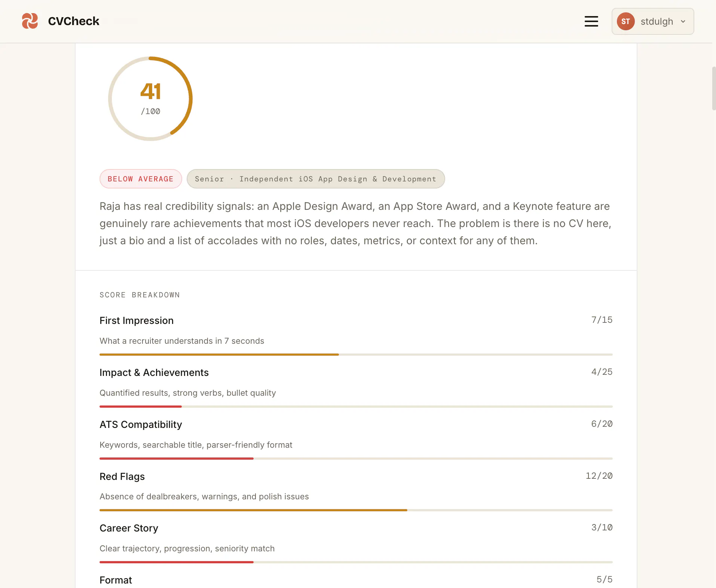This screenshot has width=716, height=588.
Task: Click the 41/100 score ring
Action: [150, 99]
